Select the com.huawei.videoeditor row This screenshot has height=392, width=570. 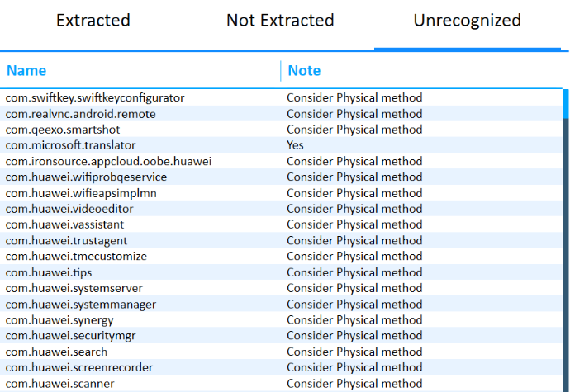(69, 209)
